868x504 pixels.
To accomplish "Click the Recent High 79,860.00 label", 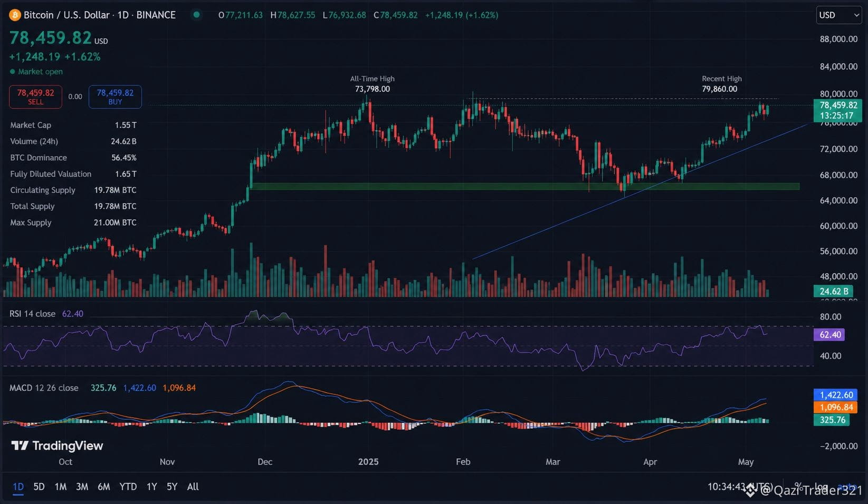I will [x=721, y=84].
